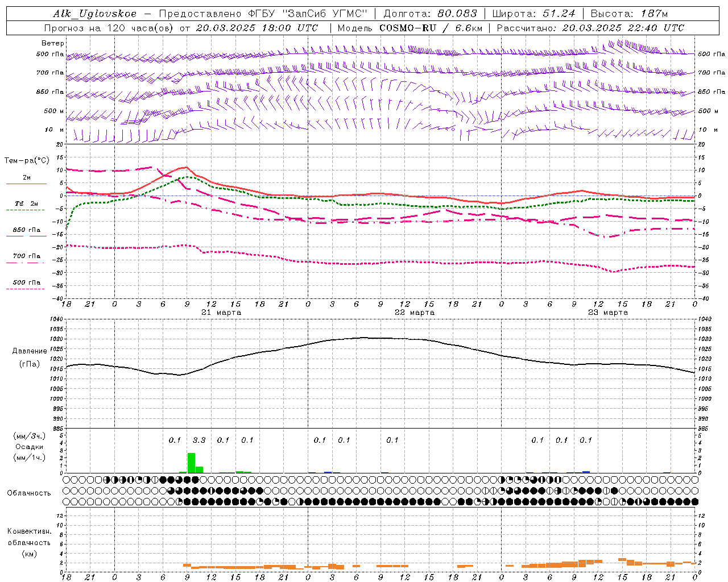Click the tallest green precipitation bar
Viewport: 728px width, 582px height.
click(191, 463)
